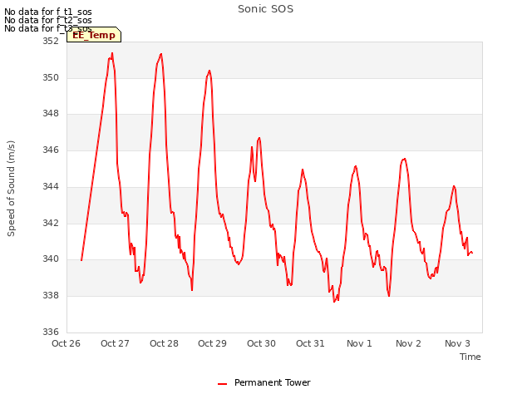Click the 342 y-axis tick label

51,223
